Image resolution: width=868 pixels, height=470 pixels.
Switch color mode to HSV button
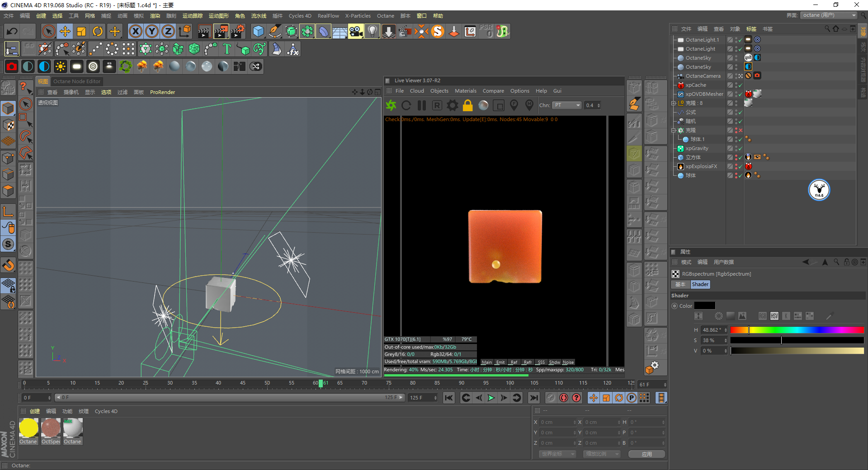774,316
